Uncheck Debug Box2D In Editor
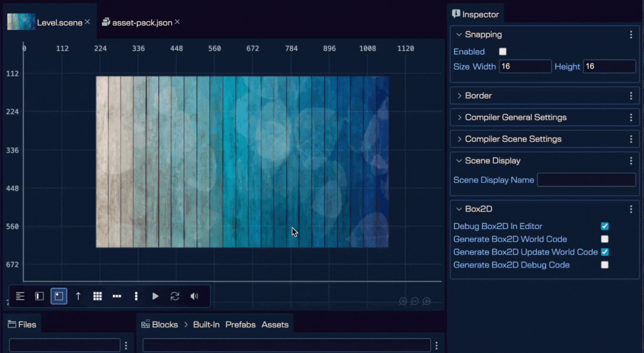Screen dimensions: 644x353 605,226
